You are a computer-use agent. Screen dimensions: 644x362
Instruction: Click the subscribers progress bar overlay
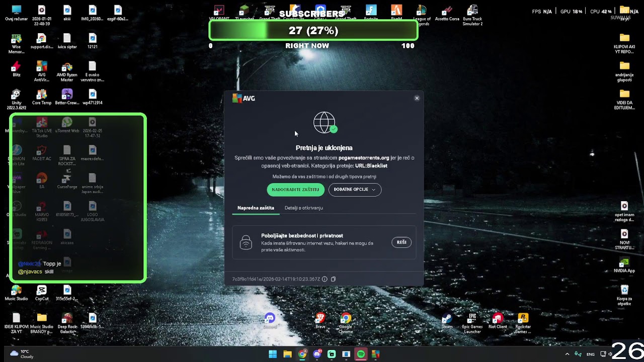click(x=313, y=31)
